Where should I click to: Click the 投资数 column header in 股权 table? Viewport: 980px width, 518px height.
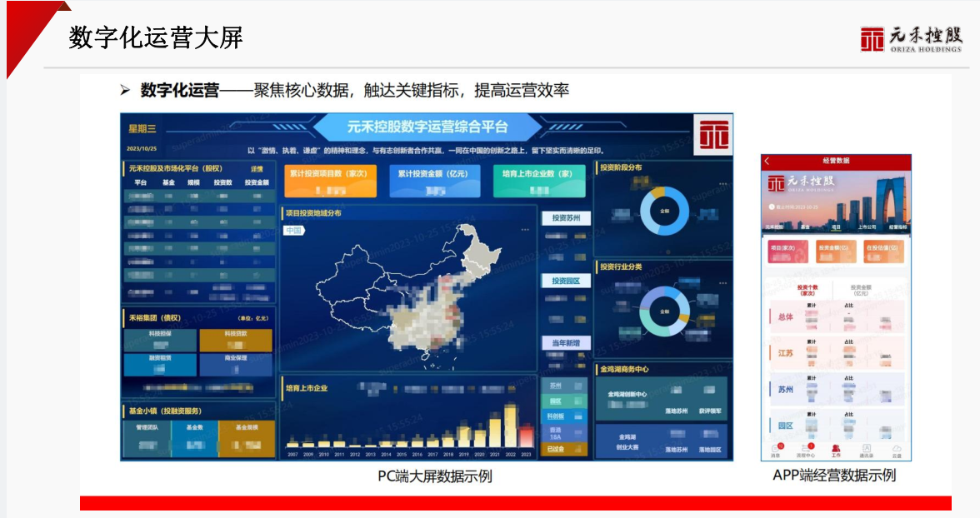click(222, 182)
